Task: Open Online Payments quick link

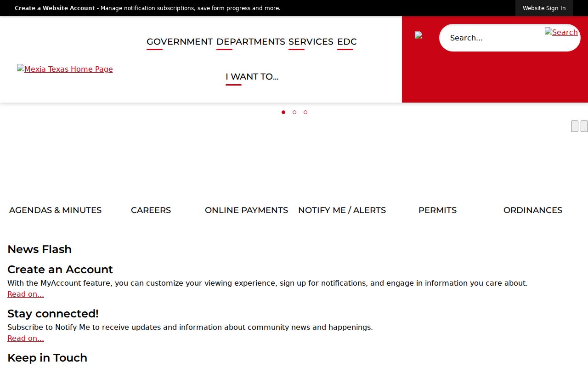Action: click(246, 210)
